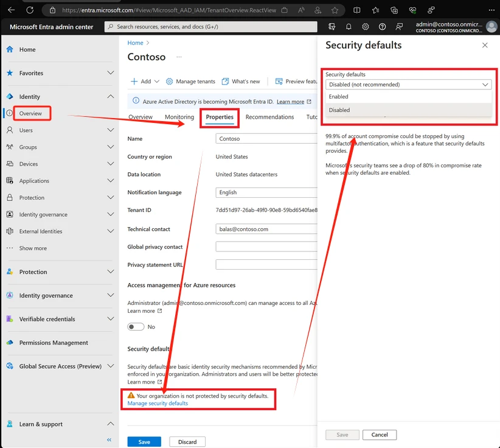Close the Security defaults panel
Screen dimensions: 500x448
pyautogui.click(x=485, y=45)
